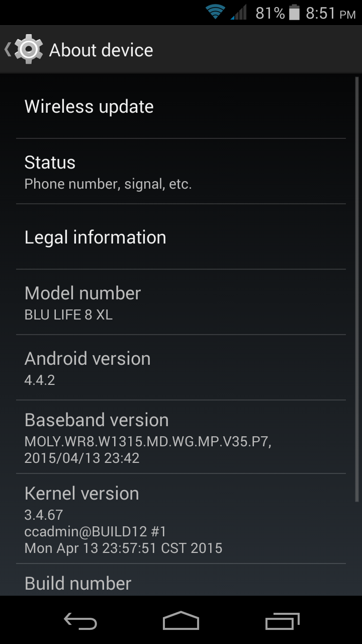Select the Baseband version entry
362x644 pixels.
pos(181,437)
